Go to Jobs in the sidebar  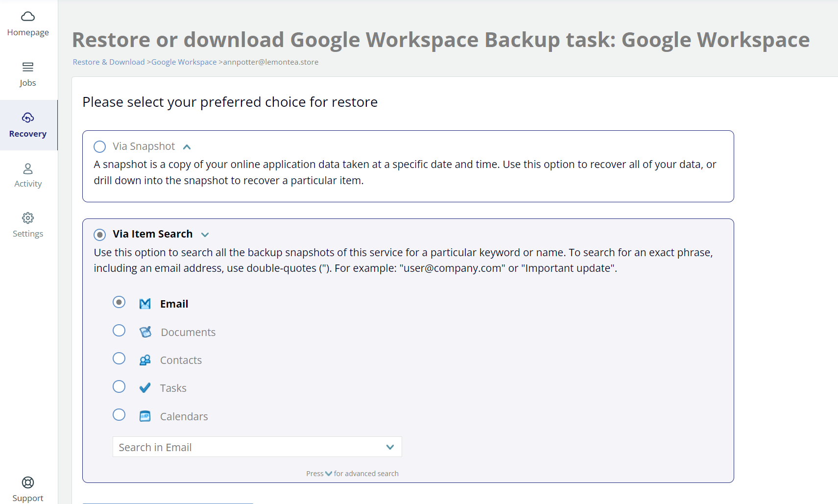[x=28, y=74]
